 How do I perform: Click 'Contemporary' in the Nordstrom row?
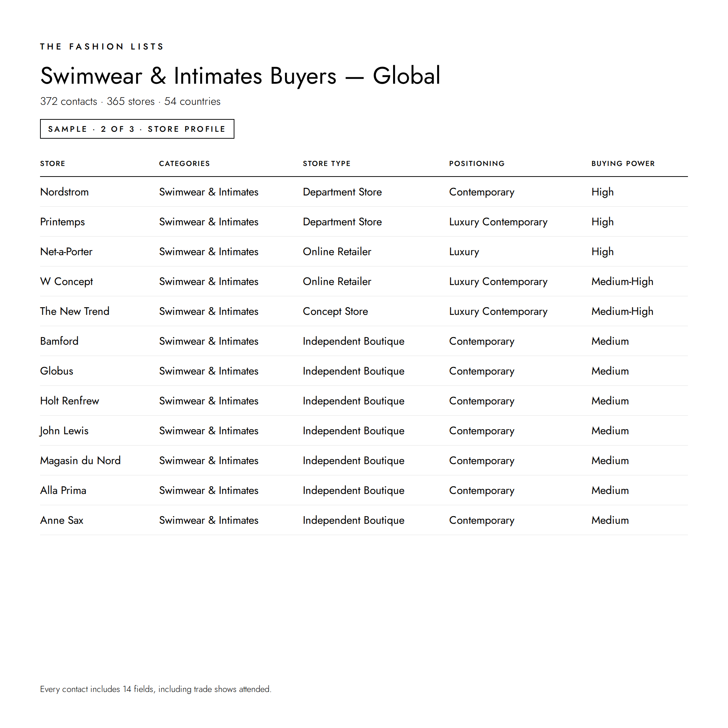coord(482,192)
